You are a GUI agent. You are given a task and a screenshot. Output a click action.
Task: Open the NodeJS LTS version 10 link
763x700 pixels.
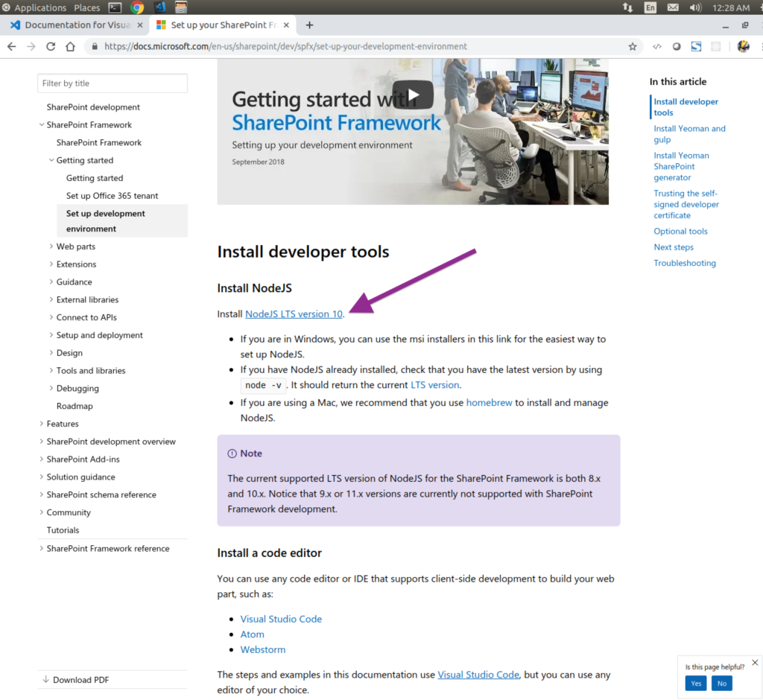(294, 314)
